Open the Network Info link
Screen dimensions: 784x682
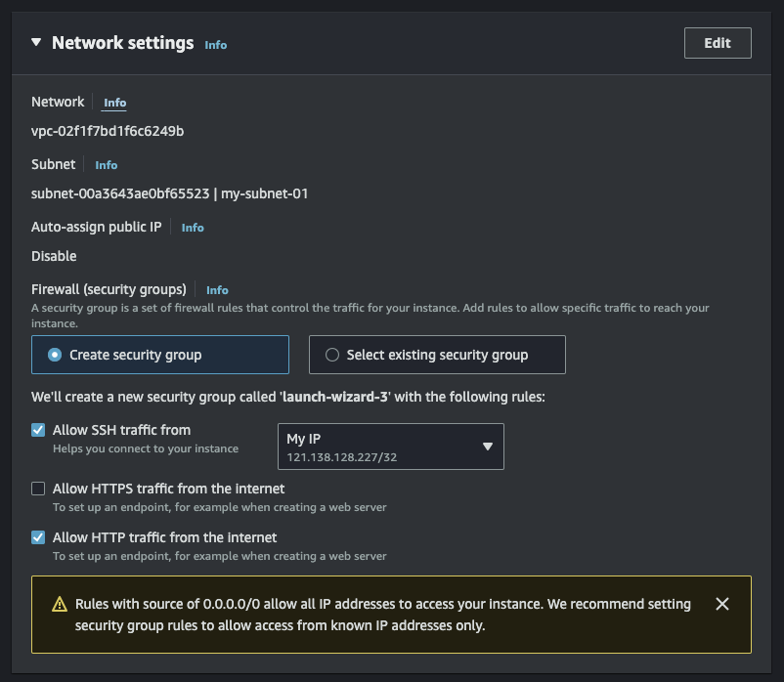click(x=114, y=103)
